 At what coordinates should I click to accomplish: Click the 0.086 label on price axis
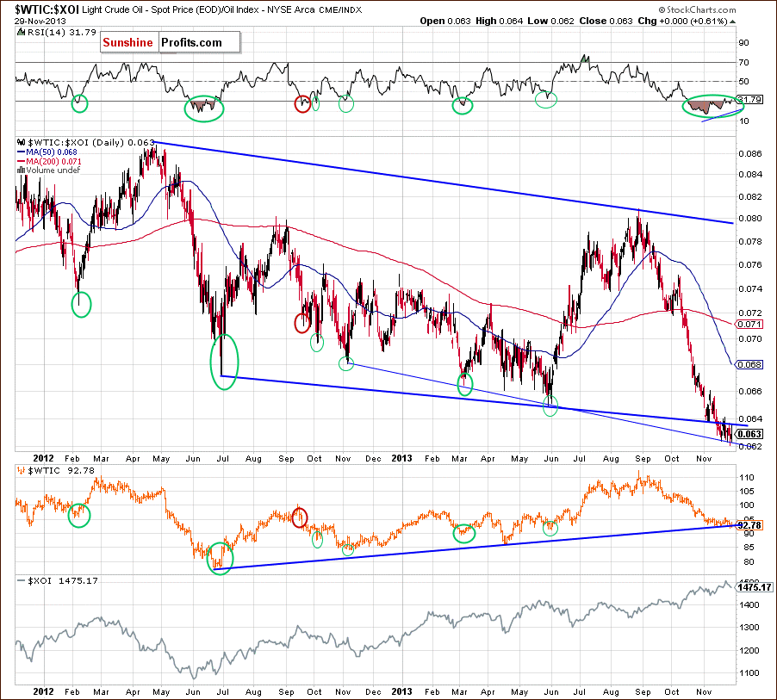[750, 153]
